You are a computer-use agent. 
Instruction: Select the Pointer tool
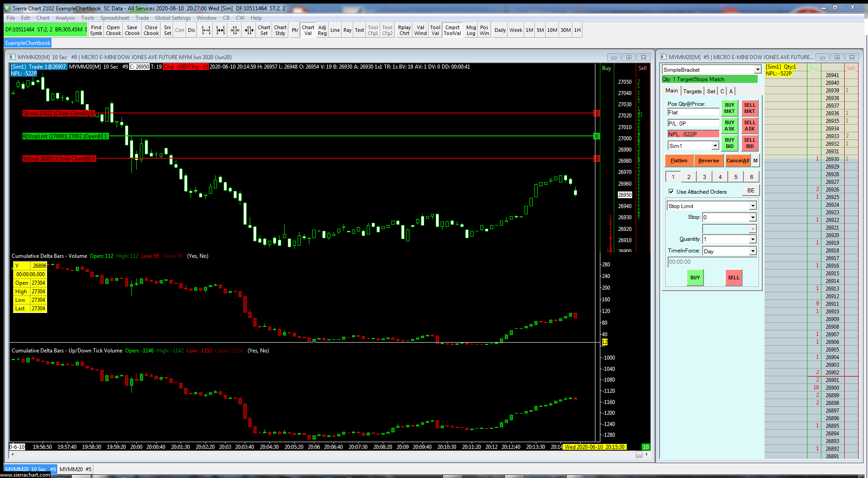click(295, 30)
